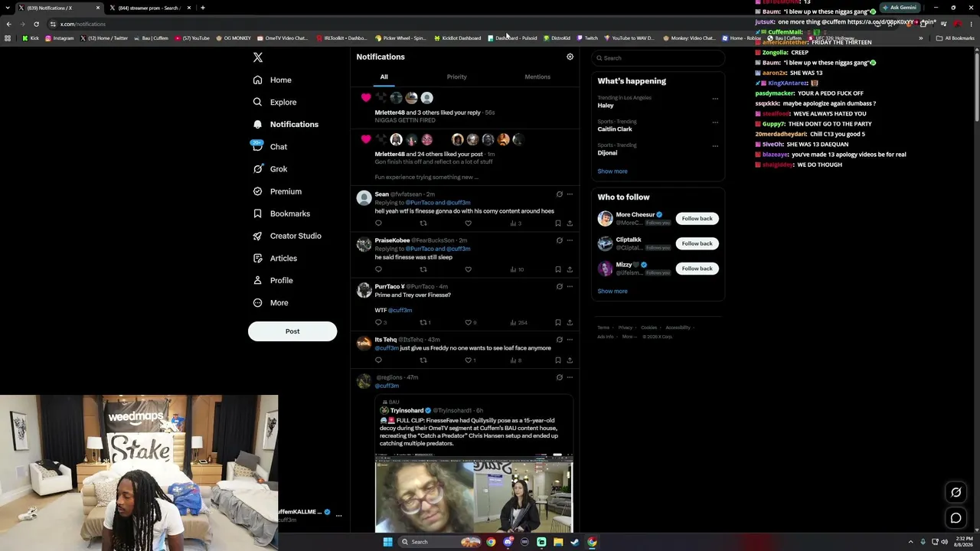Open options for Haley trend

click(x=715, y=98)
